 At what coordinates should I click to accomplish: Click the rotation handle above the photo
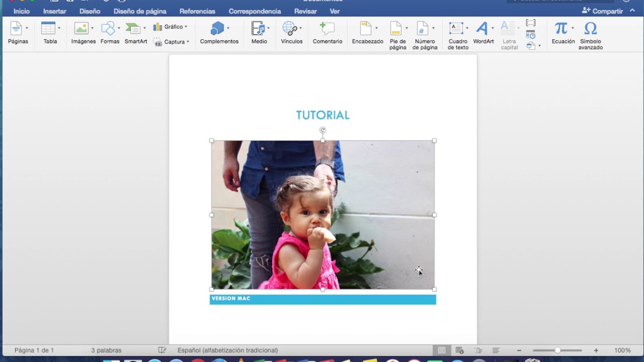(323, 130)
